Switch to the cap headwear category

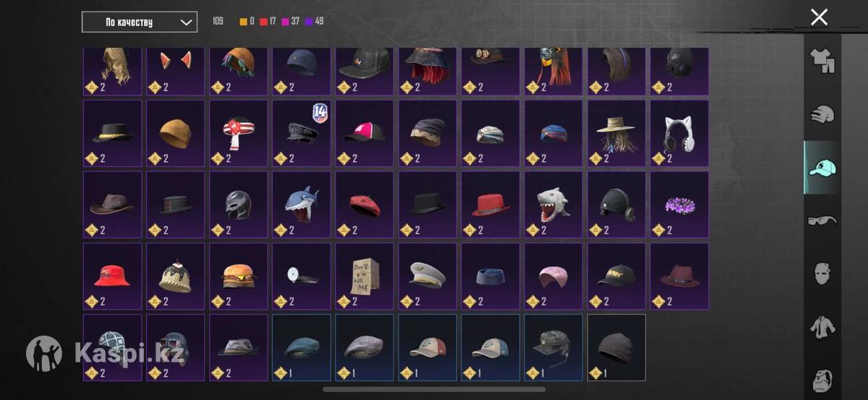coord(822,168)
